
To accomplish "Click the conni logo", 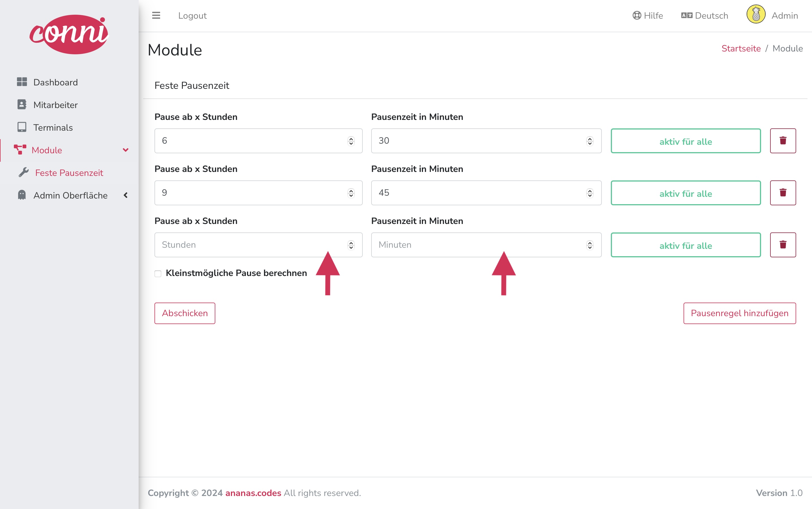I will (69, 34).
